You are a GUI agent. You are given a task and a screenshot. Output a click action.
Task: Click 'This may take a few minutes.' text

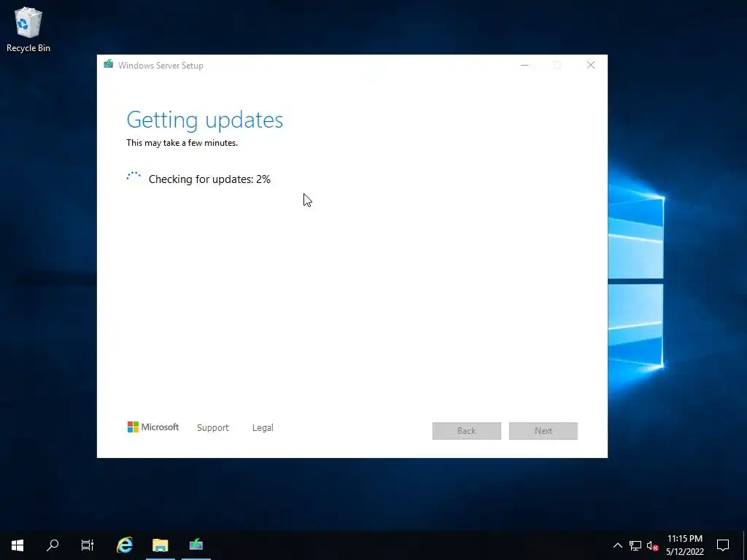tap(182, 143)
